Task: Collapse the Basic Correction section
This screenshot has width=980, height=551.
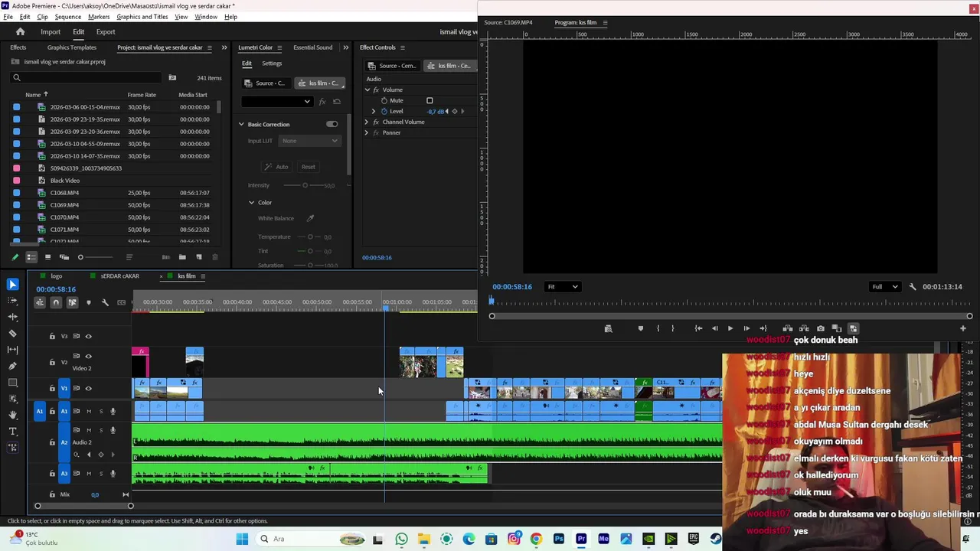Action: coord(241,124)
